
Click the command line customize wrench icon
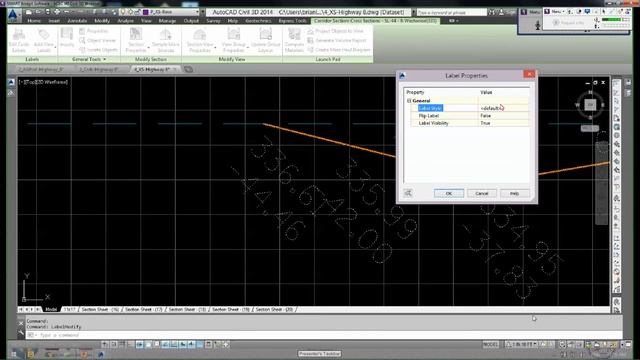21,333
